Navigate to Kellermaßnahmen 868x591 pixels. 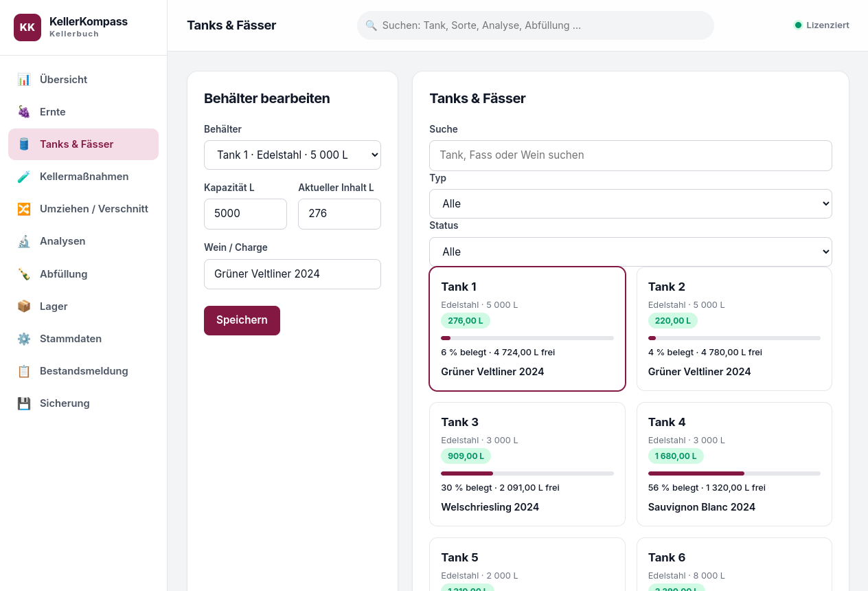pyautogui.click(x=83, y=177)
